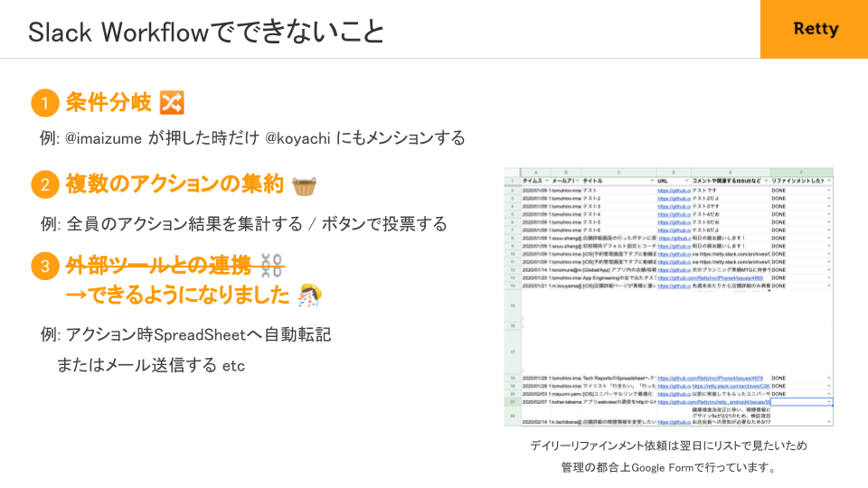The height and width of the screenshot is (488, 868).
Task: Open the github link in the テスト3 row
Action: (x=674, y=206)
